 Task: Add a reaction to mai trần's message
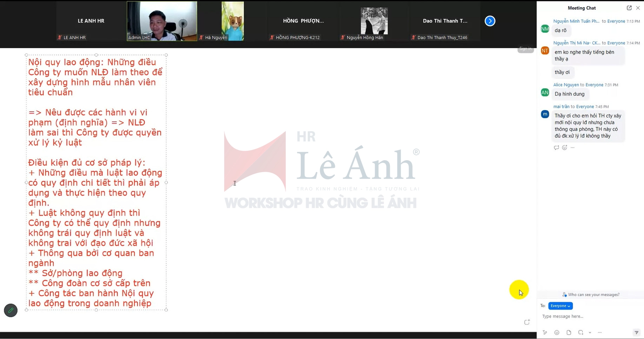tap(564, 148)
